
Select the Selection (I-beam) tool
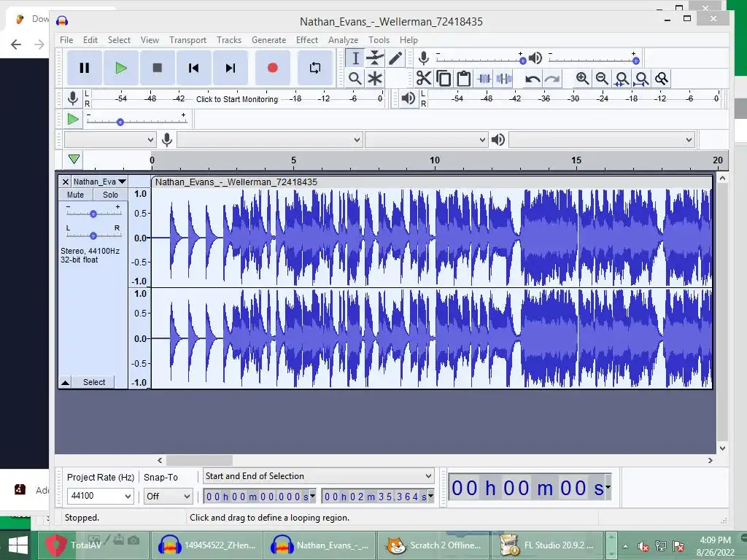click(355, 58)
